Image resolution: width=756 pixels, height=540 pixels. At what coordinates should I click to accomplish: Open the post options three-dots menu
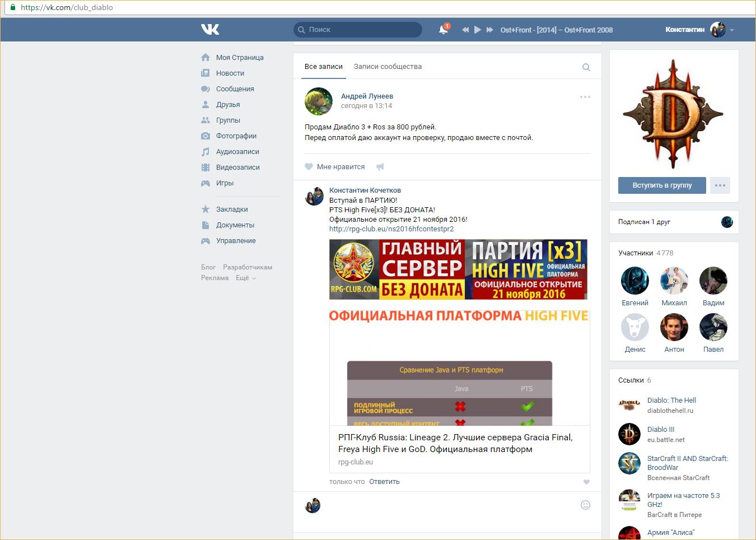[585, 97]
